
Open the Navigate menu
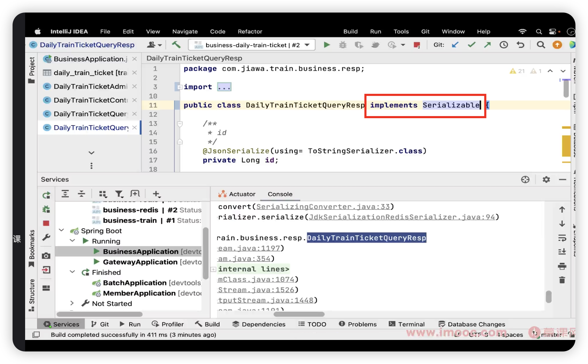pyautogui.click(x=185, y=31)
